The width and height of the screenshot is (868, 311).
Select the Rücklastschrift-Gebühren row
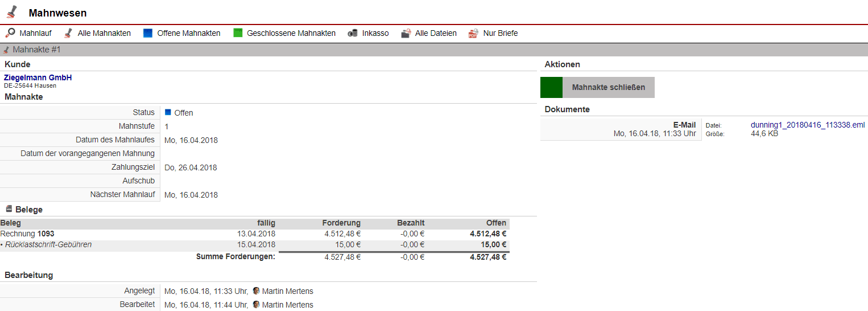click(x=48, y=245)
